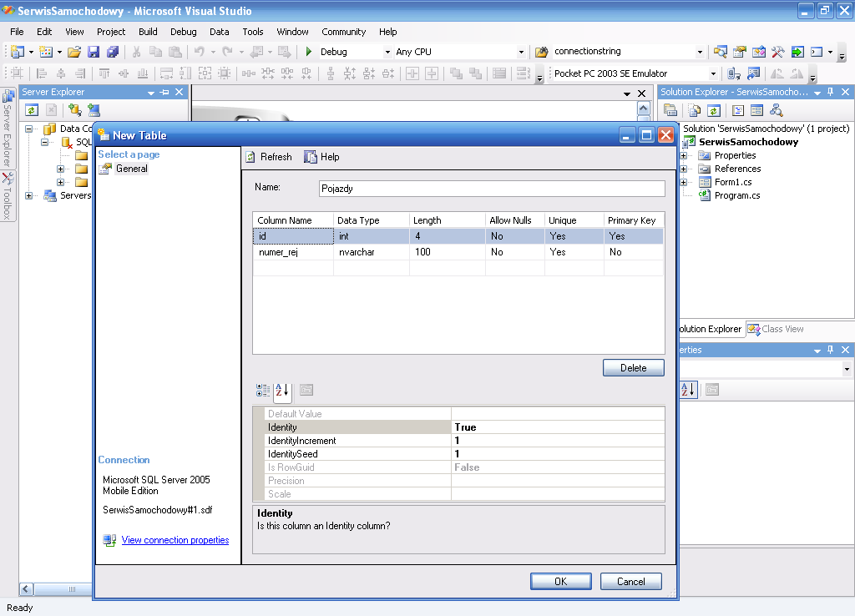The width and height of the screenshot is (855, 616).
Task: Select Program.cs in Solution Explorer
Action: coord(737,195)
